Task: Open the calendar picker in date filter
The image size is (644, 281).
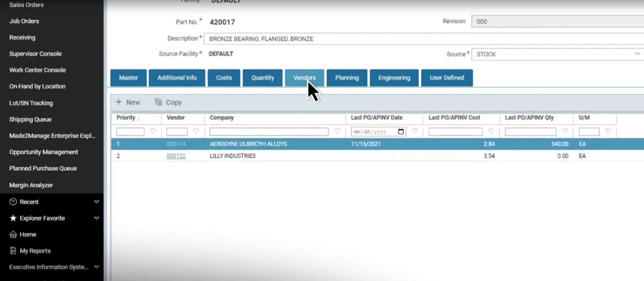Action: coord(401,131)
